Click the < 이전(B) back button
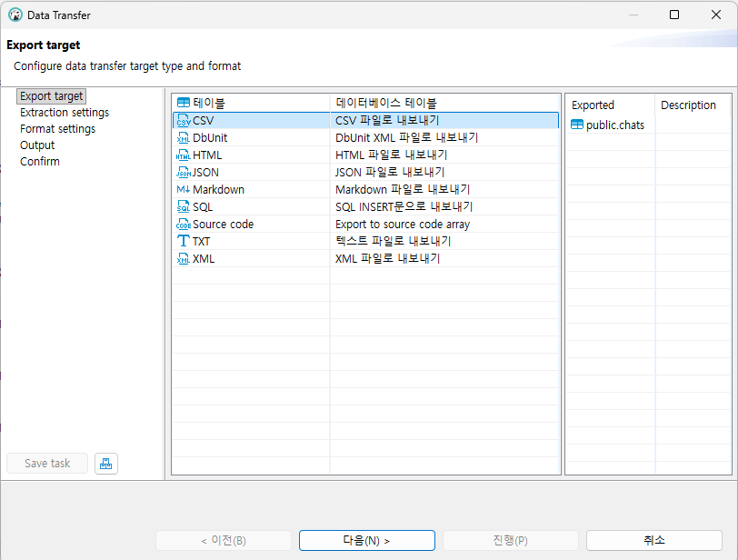 tap(223, 540)
